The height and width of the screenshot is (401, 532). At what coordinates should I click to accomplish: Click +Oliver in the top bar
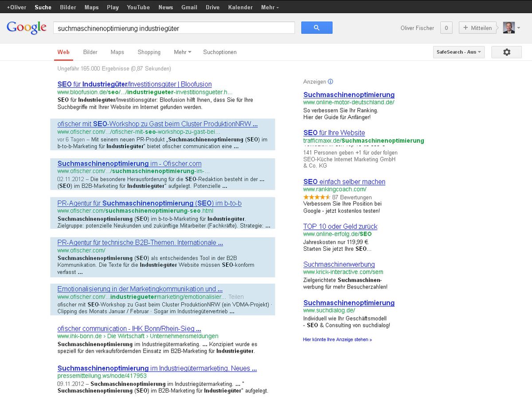pos(16,7)
